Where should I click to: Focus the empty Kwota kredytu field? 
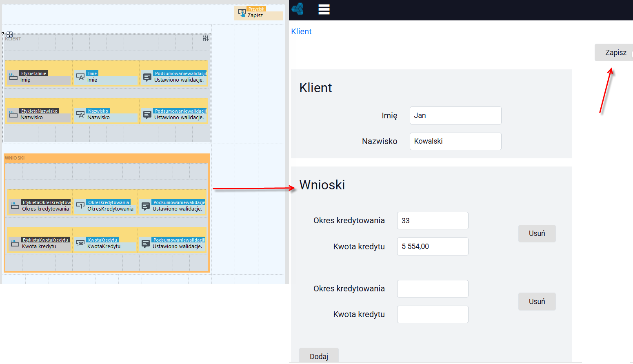[x=433, y=314]
